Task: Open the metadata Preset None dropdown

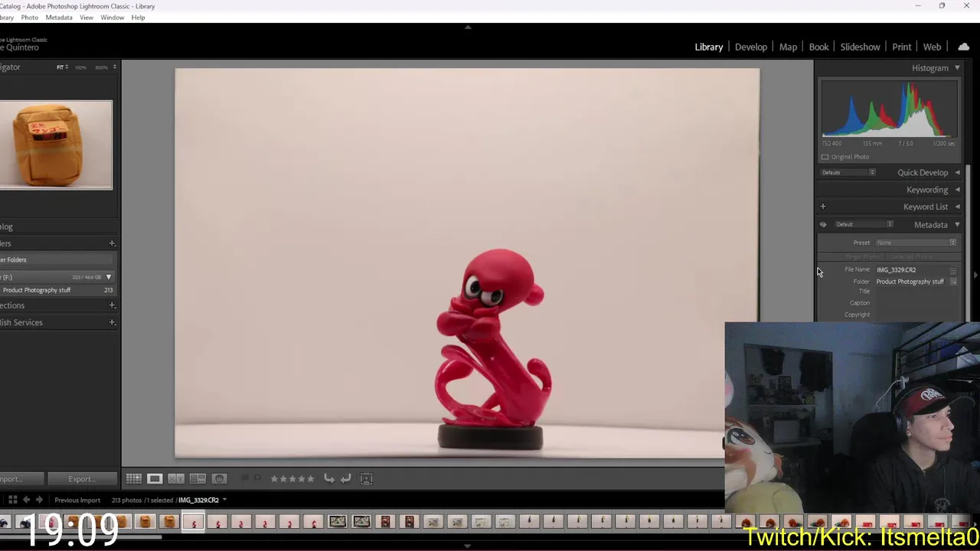Action: (x=916, y=243)
